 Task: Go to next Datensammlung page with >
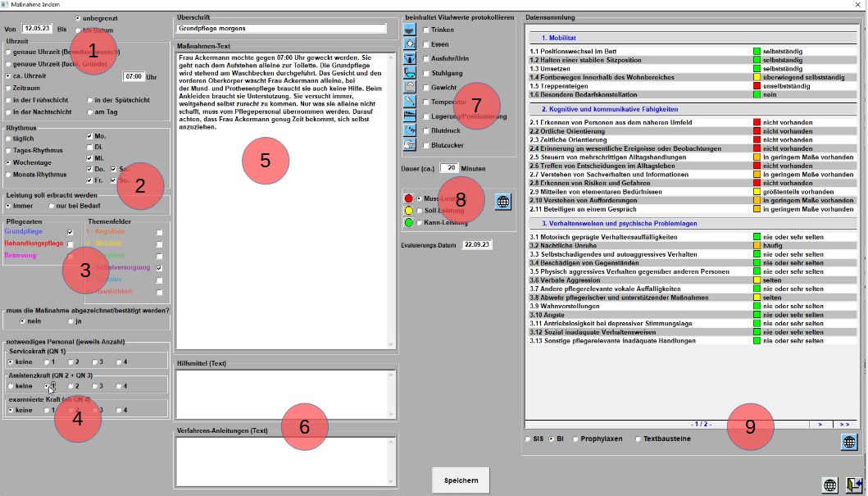tap(820, 424)
